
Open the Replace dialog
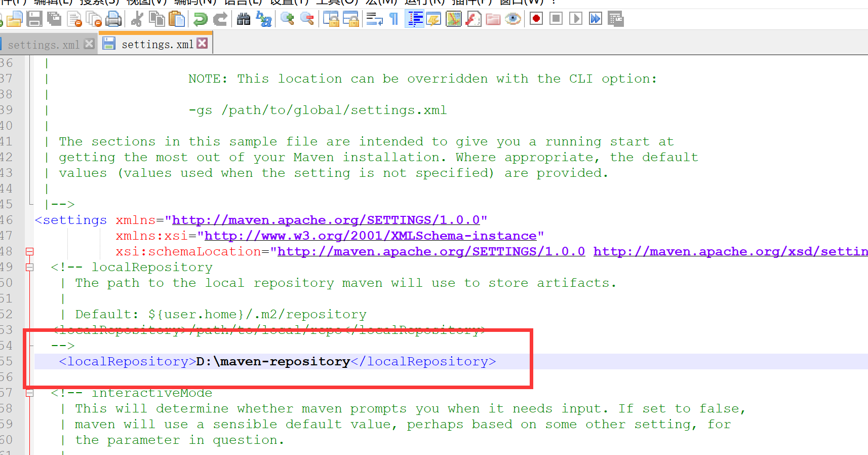tap(264, 19)
